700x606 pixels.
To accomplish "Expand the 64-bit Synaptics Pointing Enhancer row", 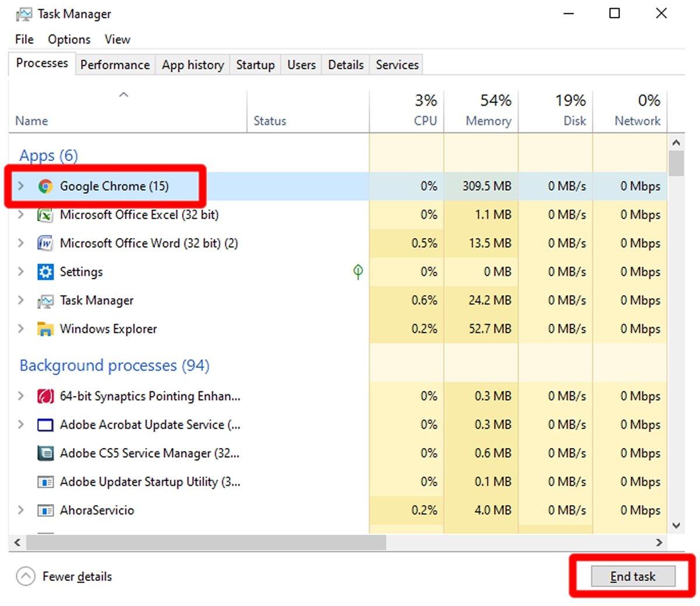I will point(21,396).
